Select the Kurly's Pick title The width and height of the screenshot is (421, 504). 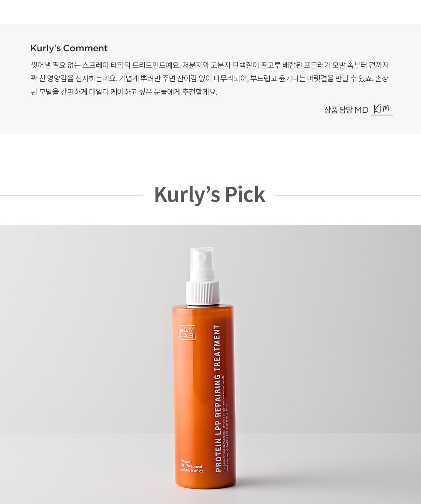tap(210, 194)
